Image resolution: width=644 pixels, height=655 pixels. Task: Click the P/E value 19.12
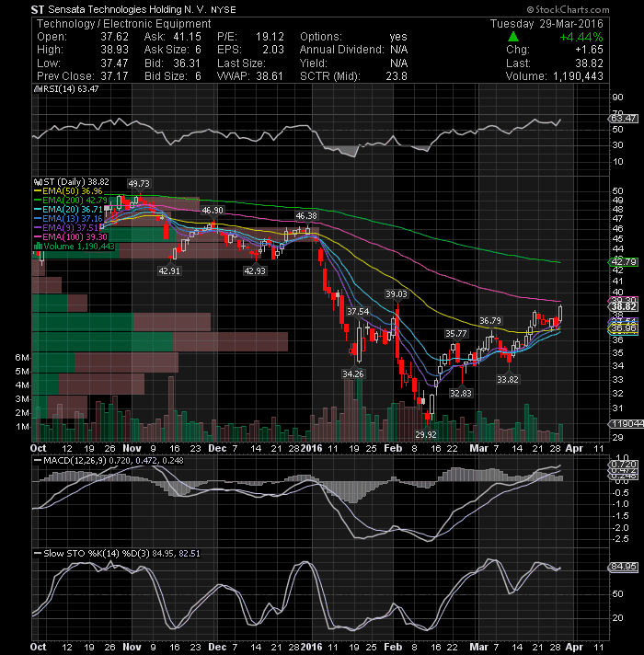coord(270,37)
